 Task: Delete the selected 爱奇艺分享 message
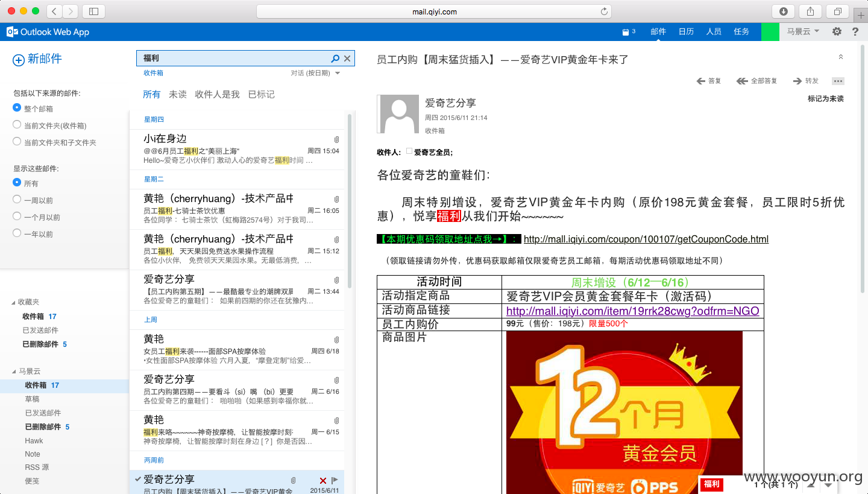click(x=323, y=480)
